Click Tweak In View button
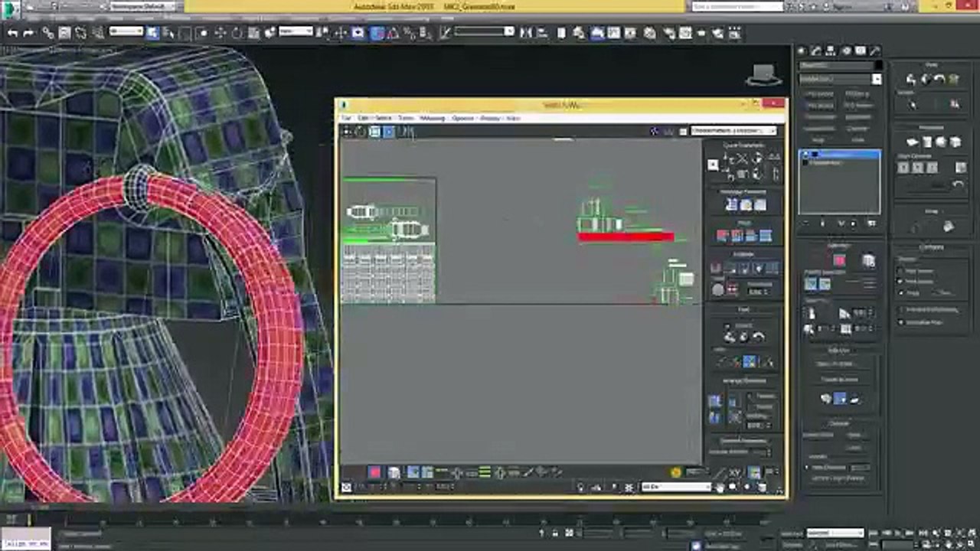The width and height of the screenshot is (980, 551). pyautogui.click(x=838, y=380)
